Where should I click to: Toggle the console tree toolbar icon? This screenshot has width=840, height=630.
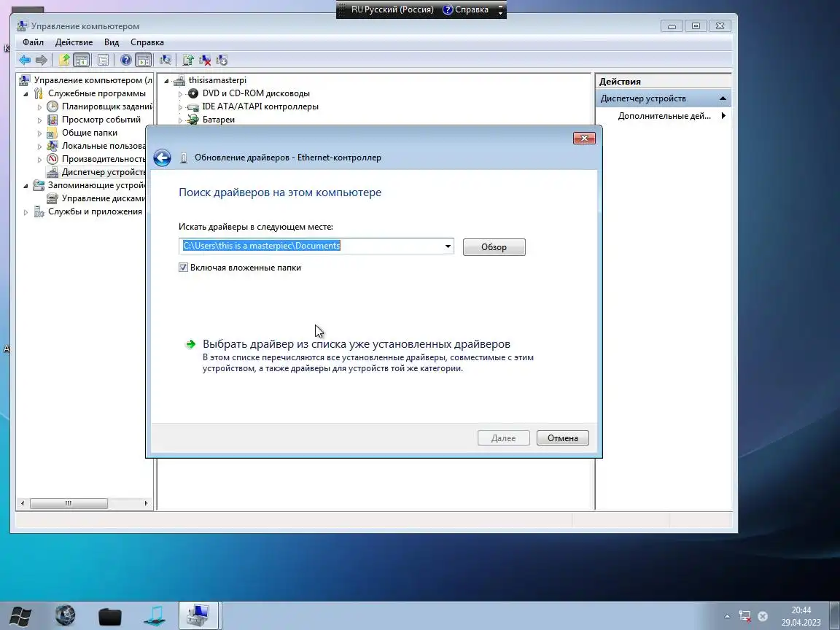(82, 60)
